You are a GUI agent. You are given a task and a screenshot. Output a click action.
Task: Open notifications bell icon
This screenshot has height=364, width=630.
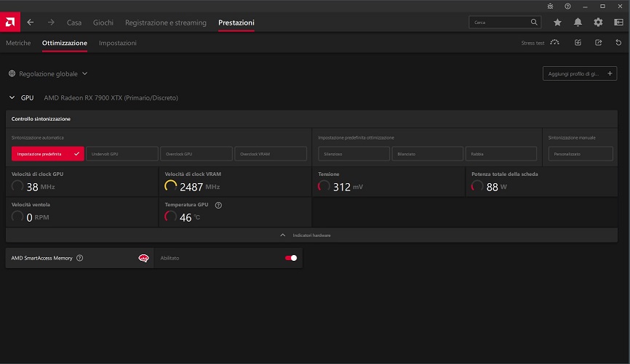pos(578,23)
